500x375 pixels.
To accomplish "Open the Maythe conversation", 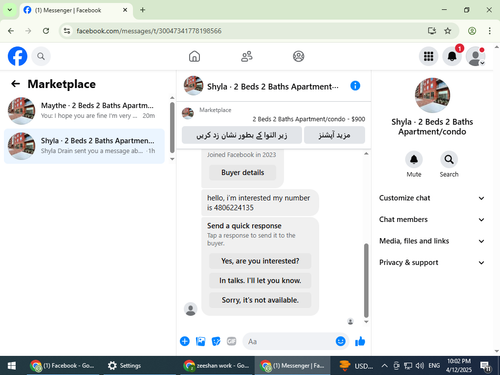I will click(x=84, y=111).
